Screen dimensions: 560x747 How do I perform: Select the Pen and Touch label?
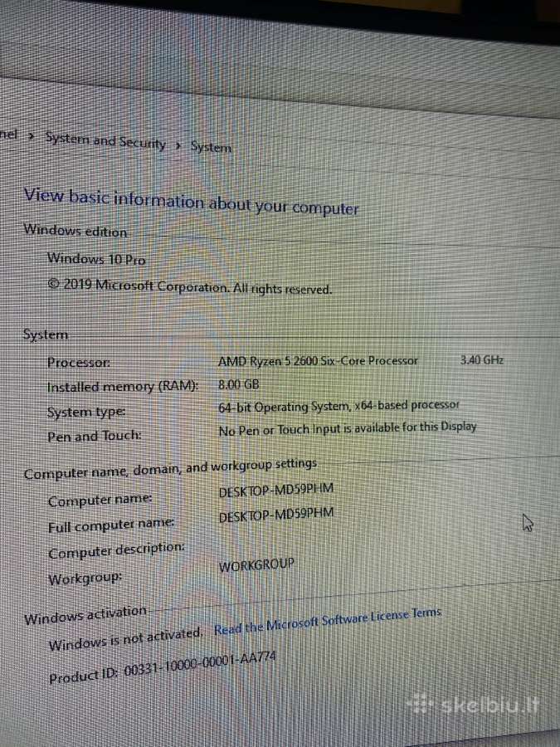click(95, 436)
